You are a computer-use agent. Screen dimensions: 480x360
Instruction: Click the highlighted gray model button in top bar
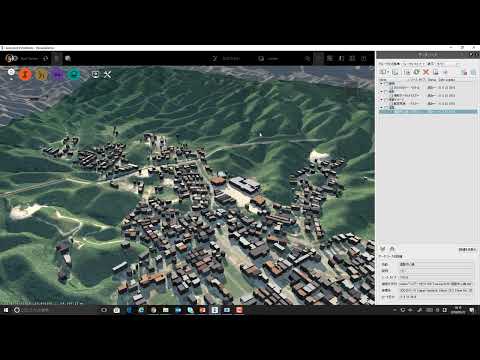pyautogui.click(x=57, y=59)
